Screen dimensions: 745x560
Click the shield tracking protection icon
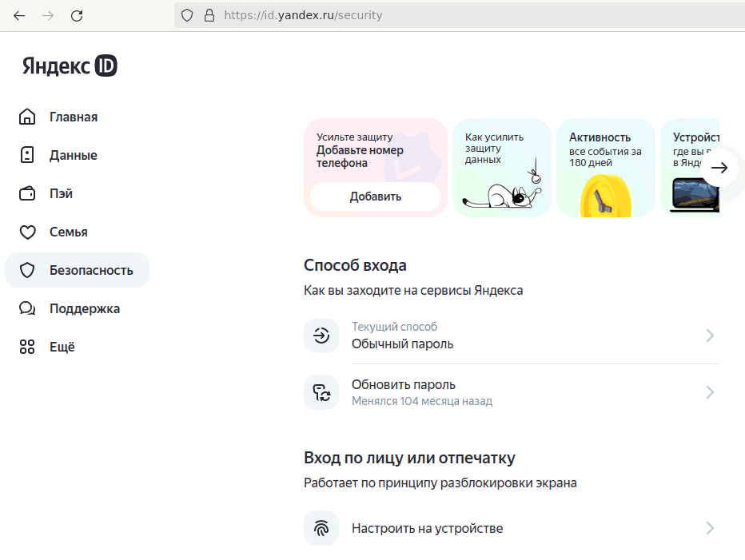(x=187, y=16)
